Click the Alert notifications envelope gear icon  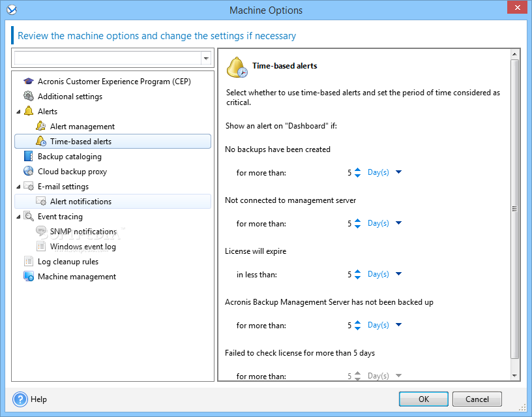click(41, 201)
